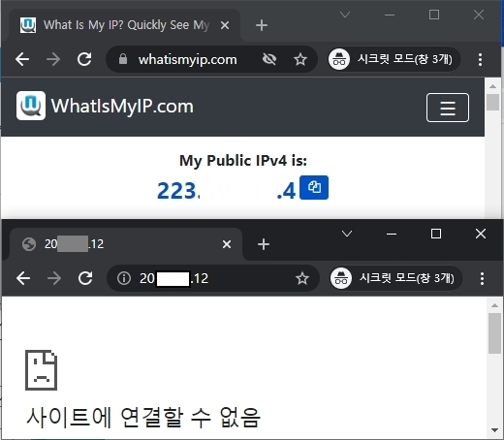Go back in the lower 20….12 window
Image resolution: width=504 pixels, height=440 pixels.
pos(23,278)
